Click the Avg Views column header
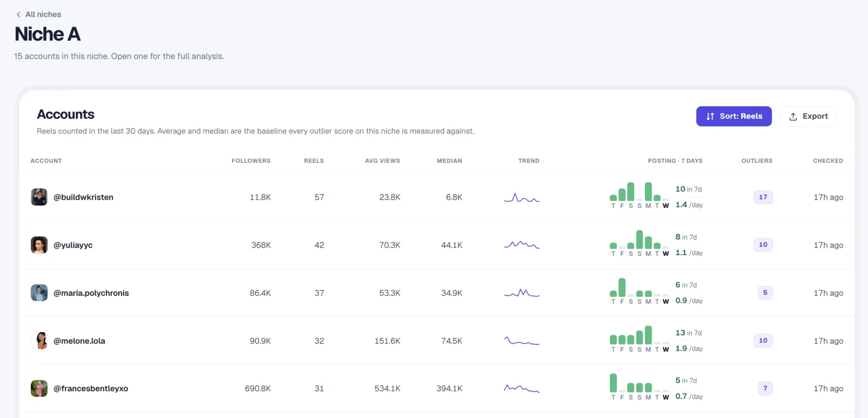Screen dimensions: 868x418 pyautogui.click(x=382, y=161)
